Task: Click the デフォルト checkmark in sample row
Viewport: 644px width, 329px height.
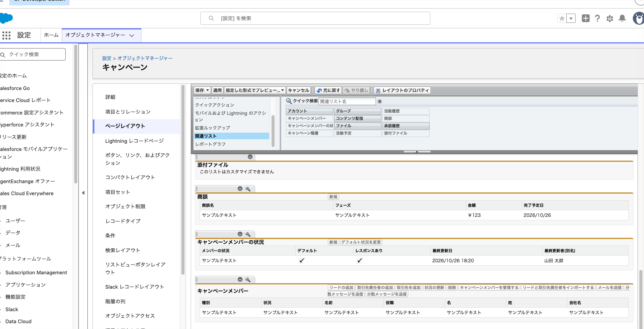Action: point(302,261)
